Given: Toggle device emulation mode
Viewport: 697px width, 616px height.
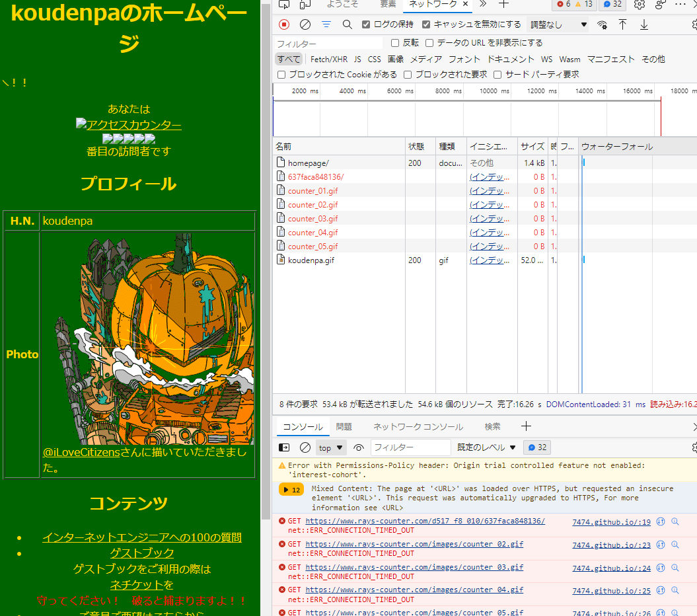Looking at the screenshot, I should (x=304, y=5).
